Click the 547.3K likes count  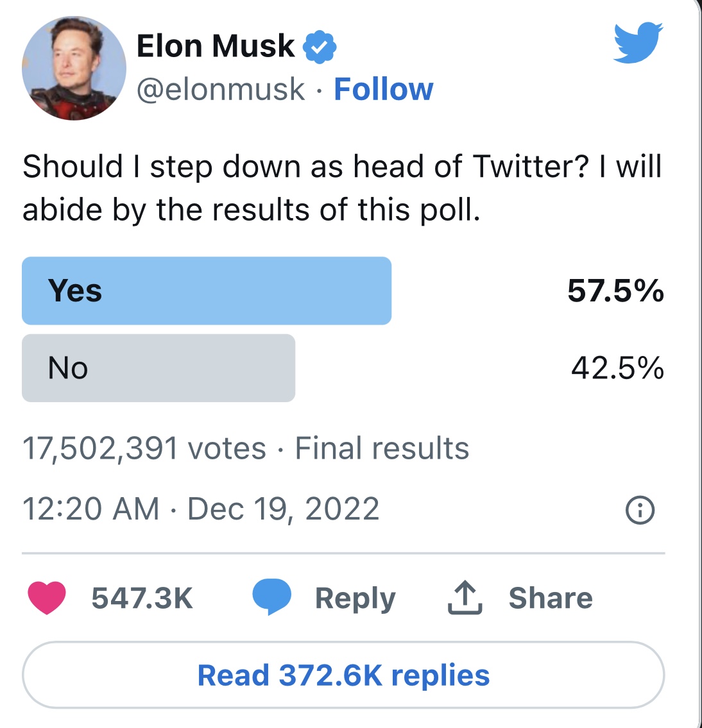coord(142,598)
